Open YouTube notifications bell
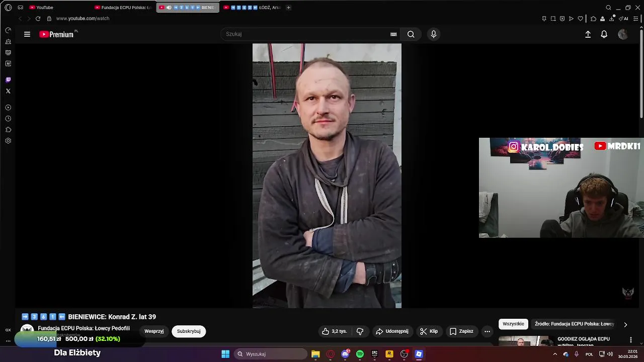Screen dimensions: 644x362 pos(604,34)
